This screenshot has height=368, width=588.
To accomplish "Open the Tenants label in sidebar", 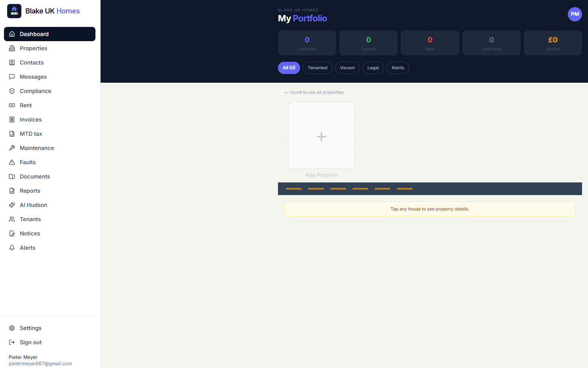I will coord(30,219).
